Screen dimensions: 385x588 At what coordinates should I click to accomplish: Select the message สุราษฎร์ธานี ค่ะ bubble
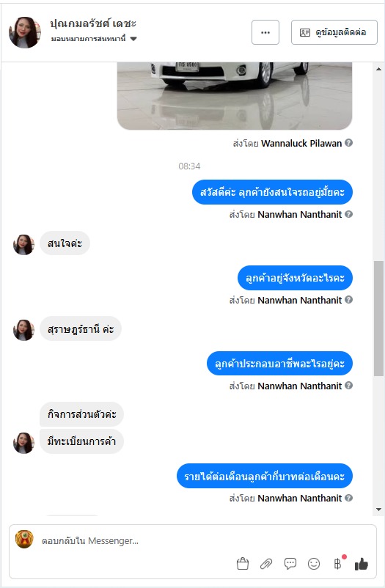point(81,329)
